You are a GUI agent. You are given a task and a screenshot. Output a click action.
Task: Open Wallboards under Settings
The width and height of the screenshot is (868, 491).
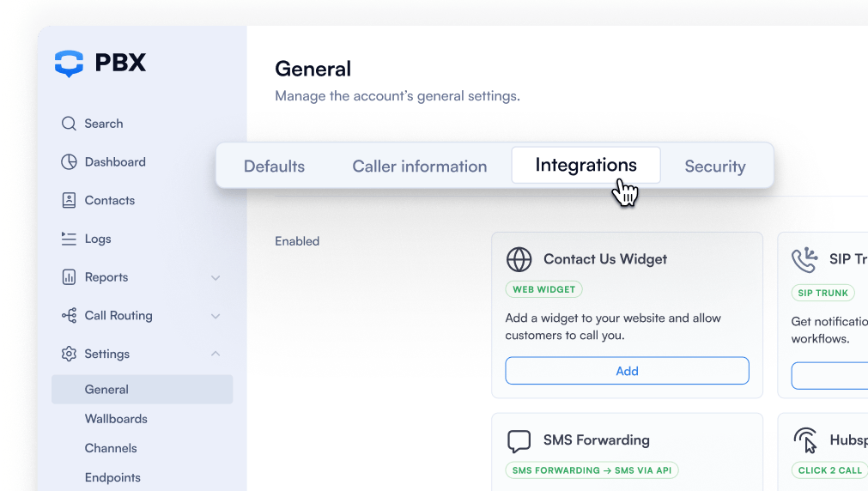116,419
